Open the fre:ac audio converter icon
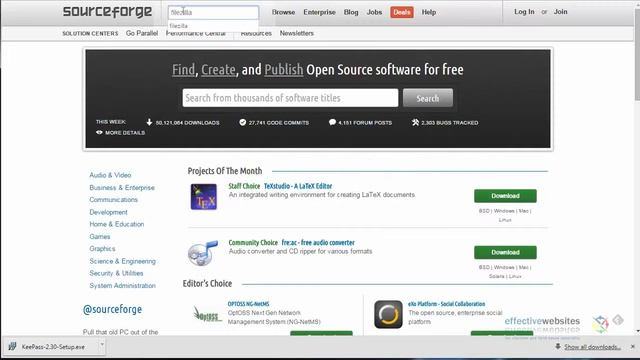This screenshot has width=640, height=360. coord(203,253)
